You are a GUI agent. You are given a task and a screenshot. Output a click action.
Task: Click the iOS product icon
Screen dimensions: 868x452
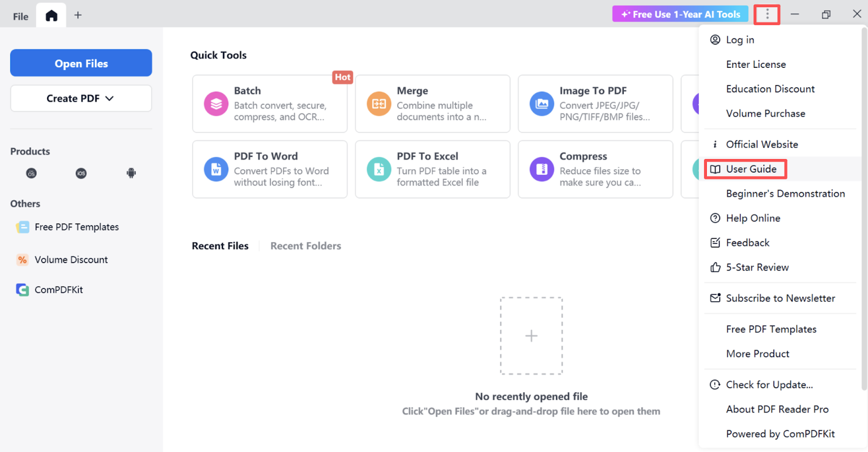(x=81, y=174)
